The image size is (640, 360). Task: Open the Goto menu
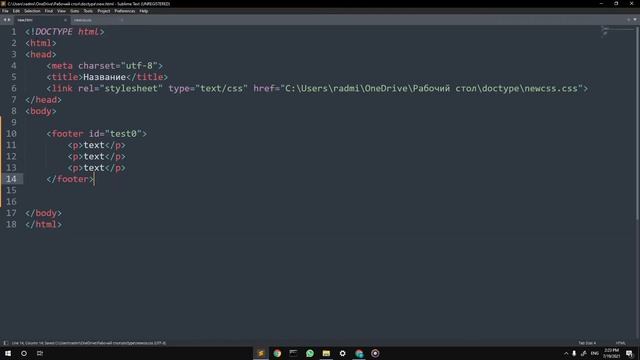coord(75,11)
